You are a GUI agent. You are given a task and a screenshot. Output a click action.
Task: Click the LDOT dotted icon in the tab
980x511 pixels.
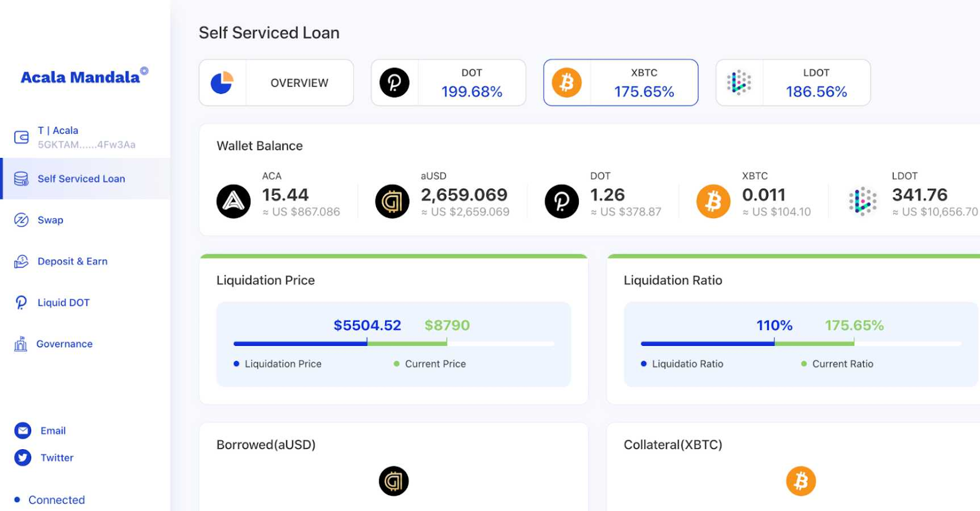point(739,83)
